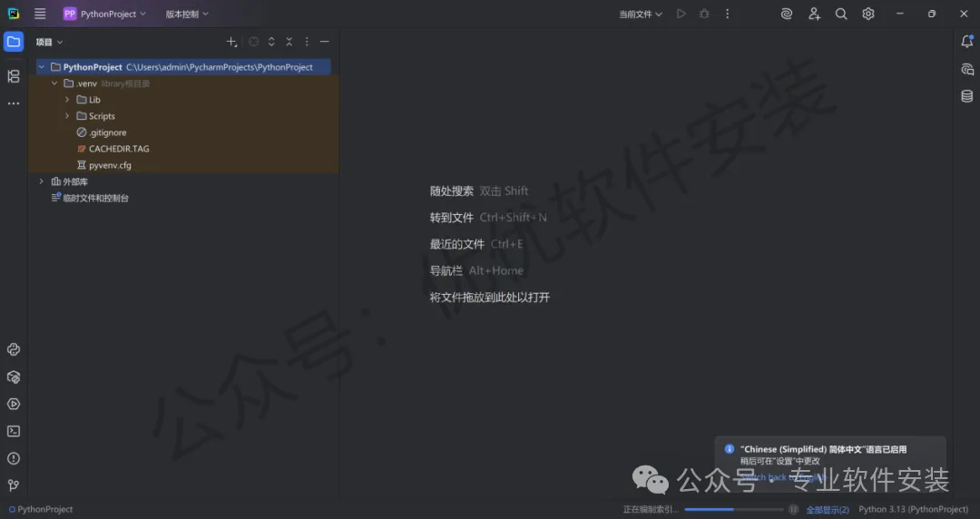Open the 当前文件 run configuration dropdown
980x519 pixels.
coord(640,14)
